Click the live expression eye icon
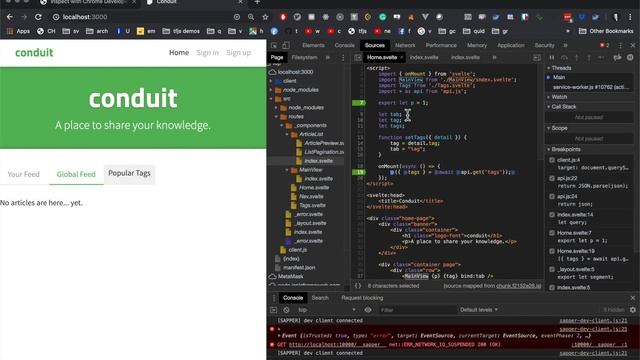The image size is (640, 360). 368,310
